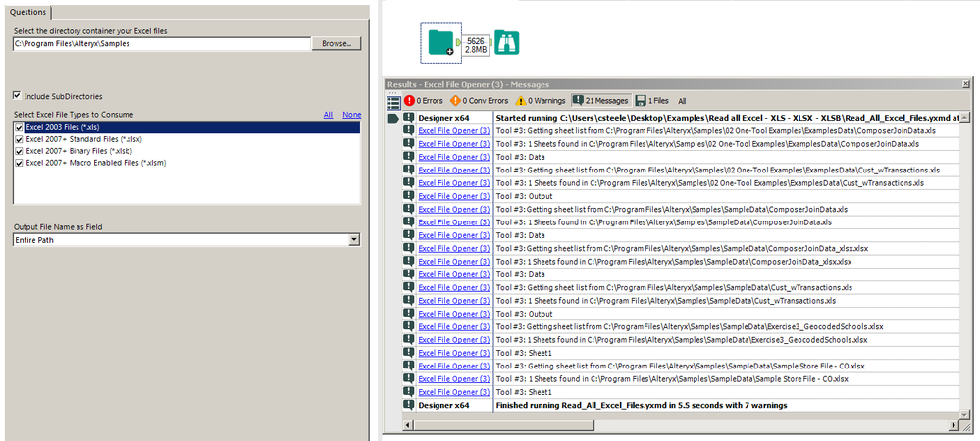Switch to the Questions tab

pyautogui.click(x=26, y=12)
